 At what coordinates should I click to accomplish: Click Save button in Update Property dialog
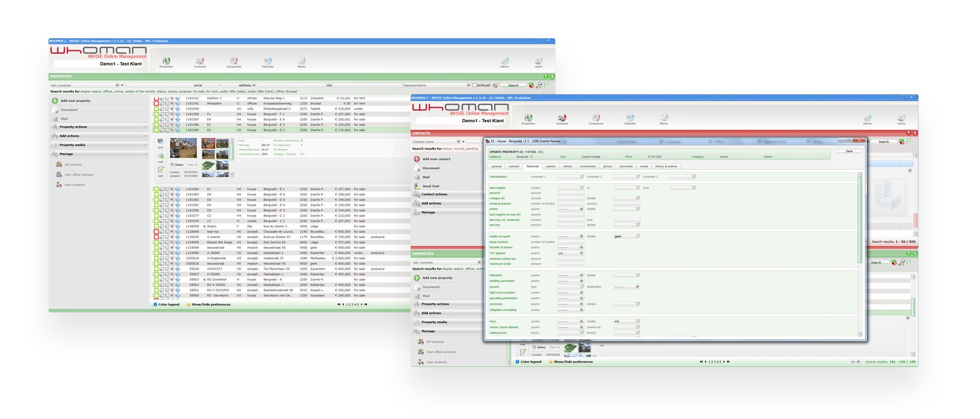tap(849, 151)
